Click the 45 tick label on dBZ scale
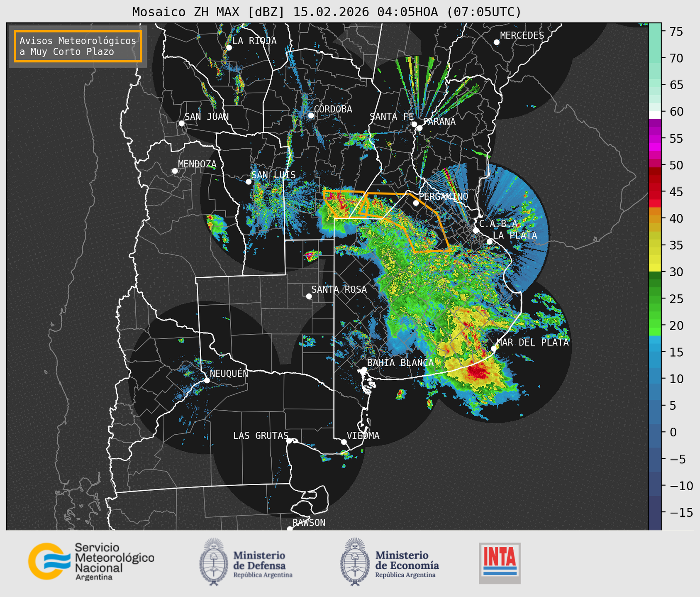 point(676,192)
